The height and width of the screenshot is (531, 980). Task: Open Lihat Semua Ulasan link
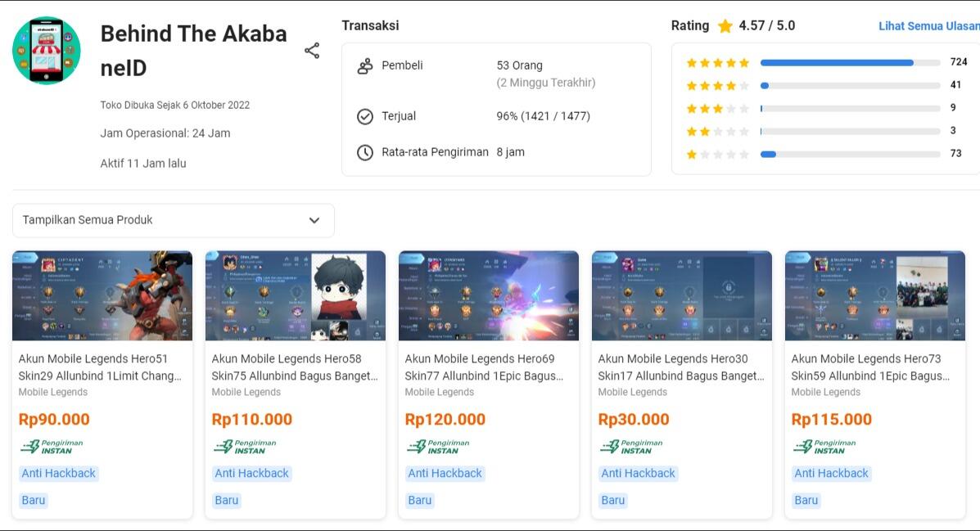click(x=928, y=26)
